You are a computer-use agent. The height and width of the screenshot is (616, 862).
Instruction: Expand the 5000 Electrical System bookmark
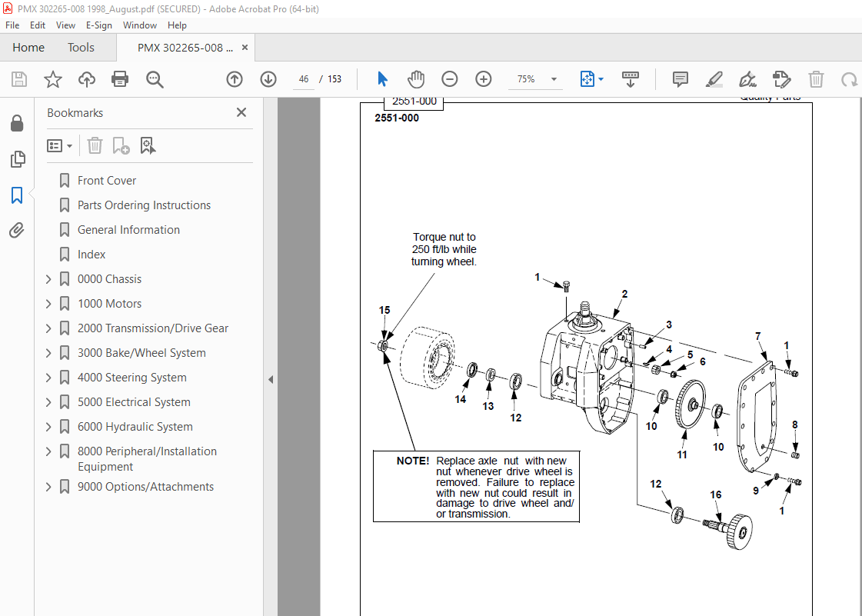pyautogui.click(x=48, y=401)
